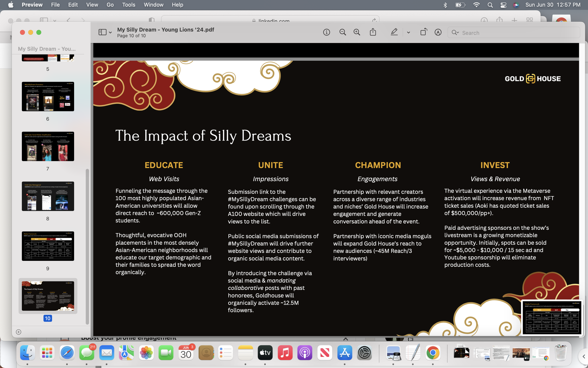Click the sidebar document heading
Viewport: 588px width, 368px height.
pyautogui.click(x=47, y=49)
